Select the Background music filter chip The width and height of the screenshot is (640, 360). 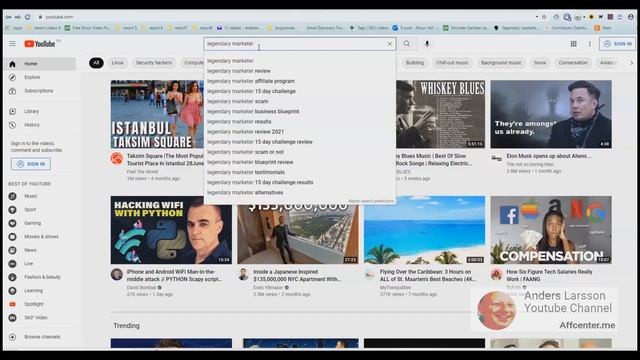pyautogui.click(x=501, y=63)
